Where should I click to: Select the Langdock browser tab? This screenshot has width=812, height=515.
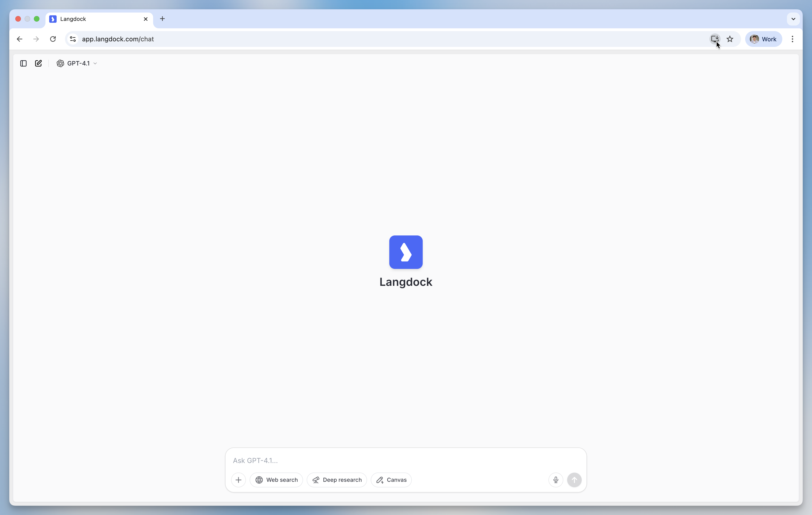(98, 19)
